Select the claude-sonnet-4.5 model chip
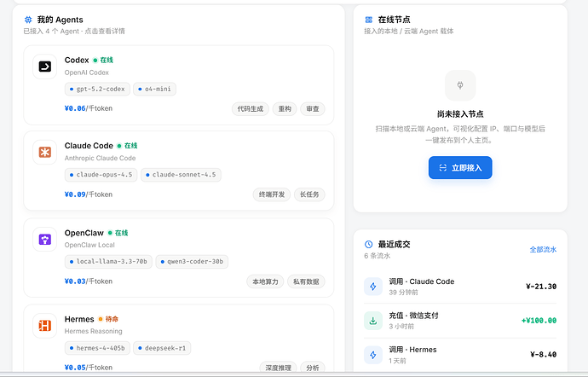The width and height of the screenshot is (588, 377). click(x=181, y=175)
